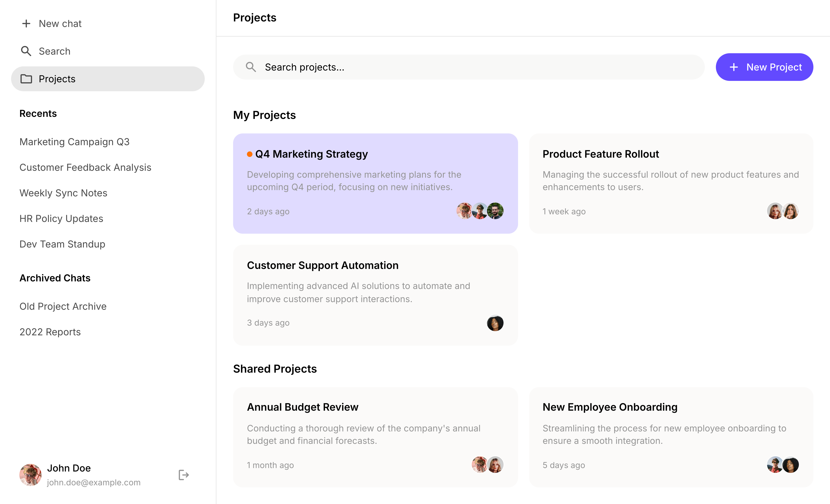Viewport: 830px width, 504px height.
Task: Click the plus icon next to New chat
Action: pos(26,24)
